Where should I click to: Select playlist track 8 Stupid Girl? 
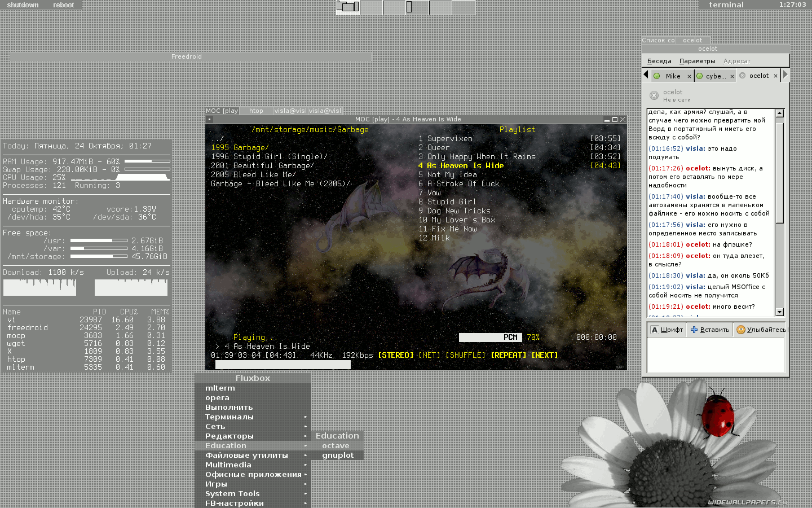click(447, 202)
